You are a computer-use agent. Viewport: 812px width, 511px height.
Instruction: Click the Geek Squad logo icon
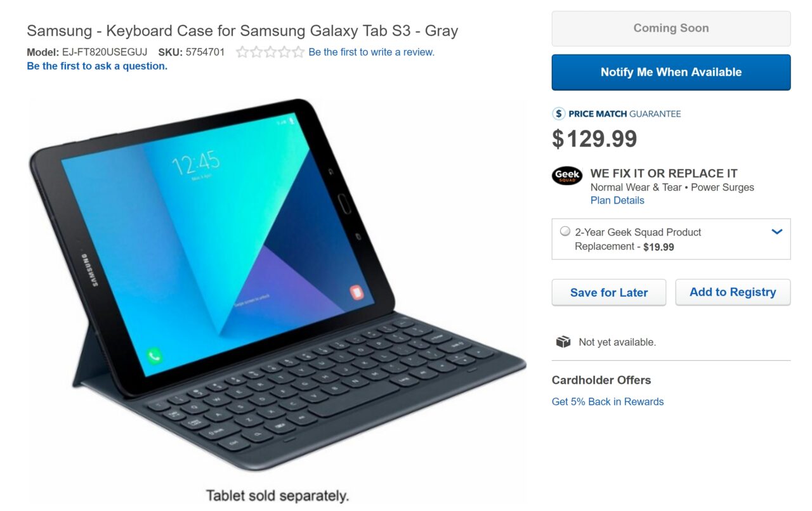click(566, 176)
